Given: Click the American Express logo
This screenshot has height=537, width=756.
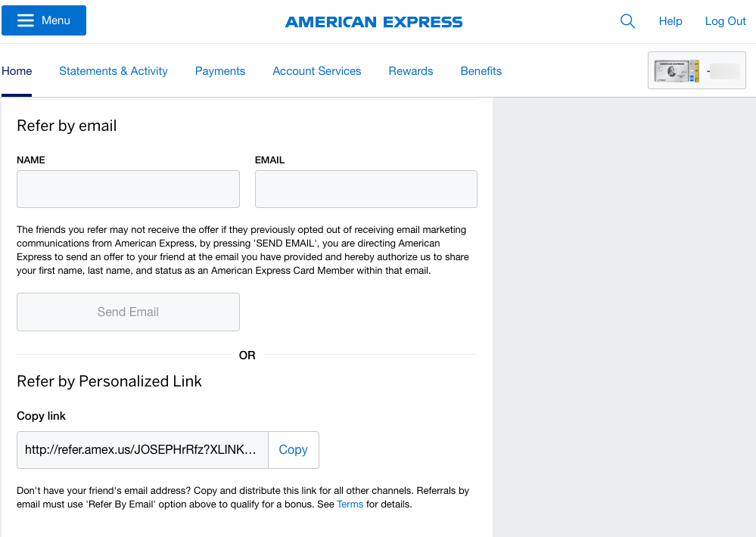Looking at the screenshot, I should (x=374, y=22).
